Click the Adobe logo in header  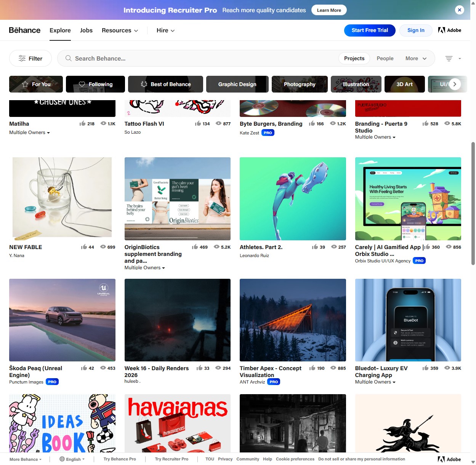[450, 30]
